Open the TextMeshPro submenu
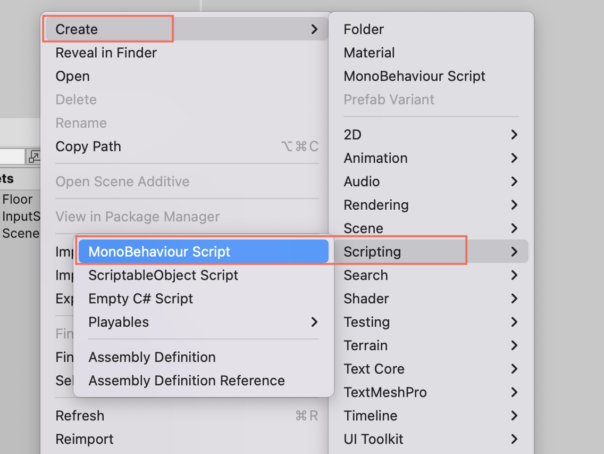 [431, 392]
